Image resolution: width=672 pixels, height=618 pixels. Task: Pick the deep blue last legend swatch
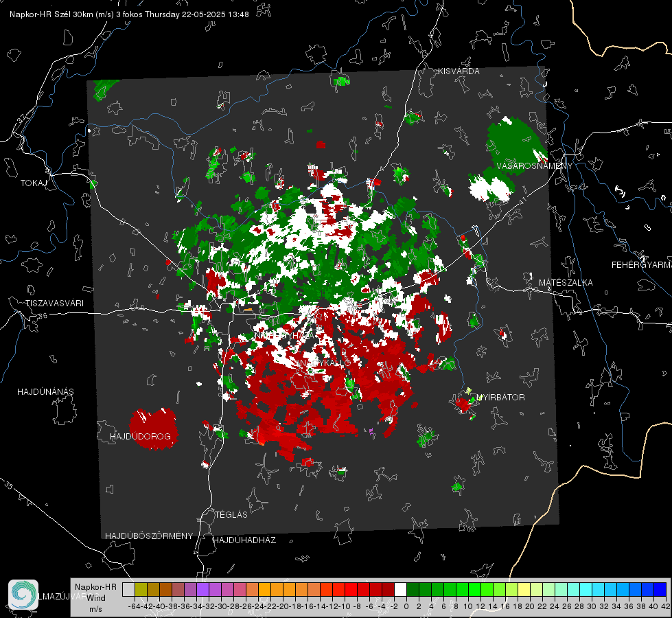coord(660,589)
